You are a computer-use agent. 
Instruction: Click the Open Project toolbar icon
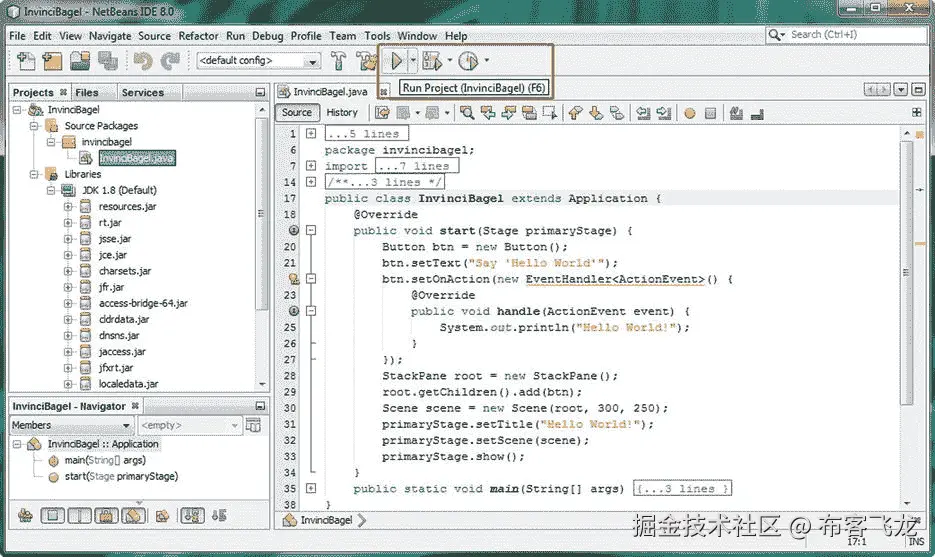[x=80, y=61]
